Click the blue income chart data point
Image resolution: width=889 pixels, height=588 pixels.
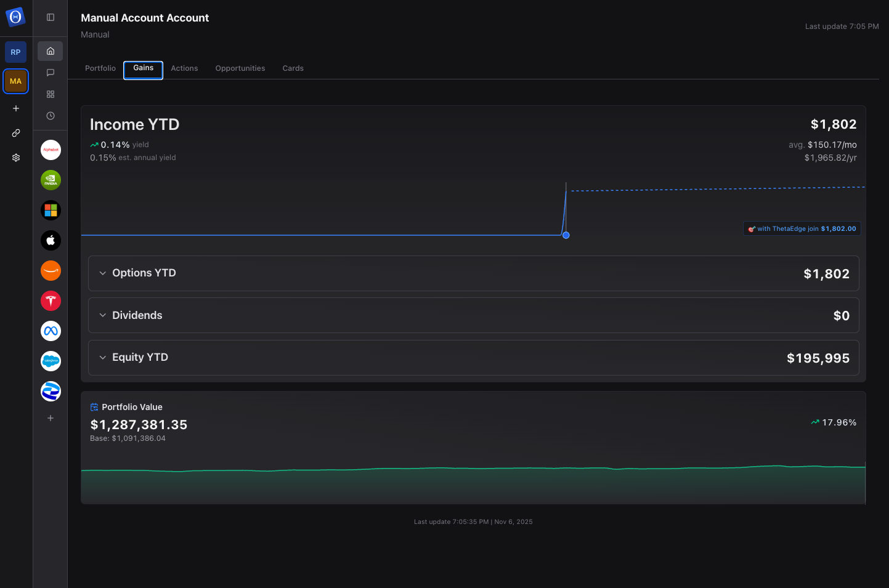pos(566,235)
